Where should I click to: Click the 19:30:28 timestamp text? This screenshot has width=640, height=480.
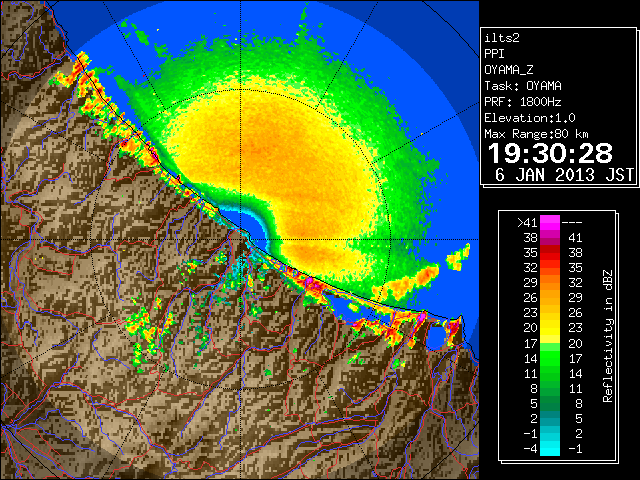click(x=550, y=153)
